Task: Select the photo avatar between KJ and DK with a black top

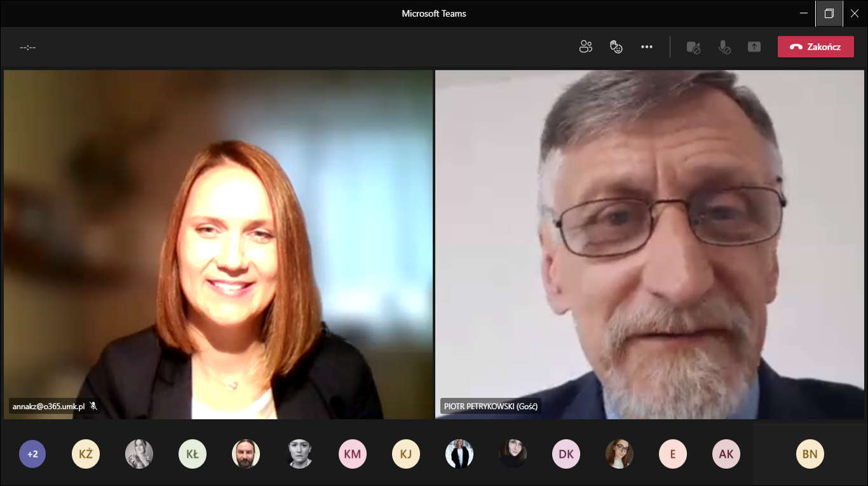Action: click(459, 454)
